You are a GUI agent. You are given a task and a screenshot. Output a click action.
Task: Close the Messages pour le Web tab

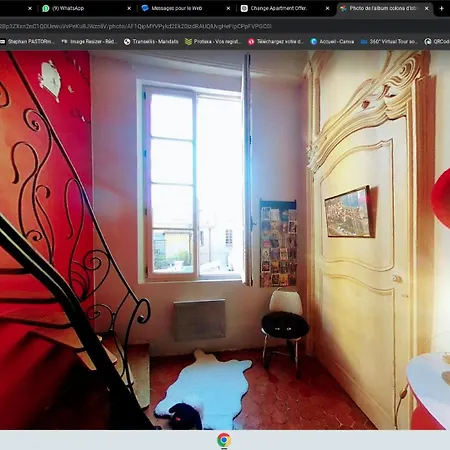click(x=228, y=8)
